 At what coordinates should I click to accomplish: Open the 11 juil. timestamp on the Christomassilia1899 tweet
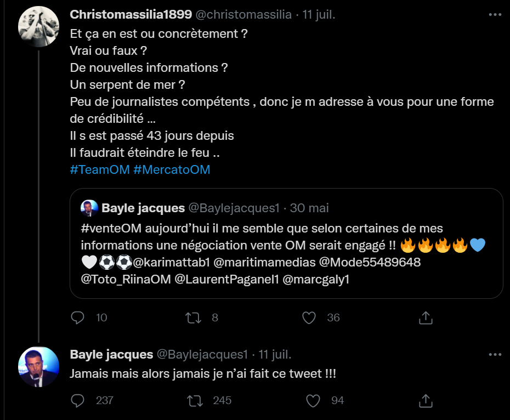point(319,15)
